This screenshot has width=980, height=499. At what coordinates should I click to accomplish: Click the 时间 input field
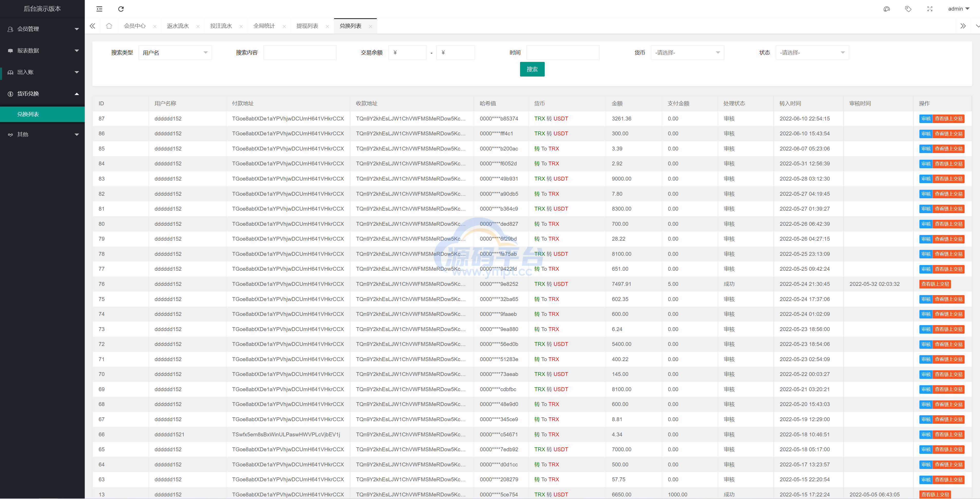pos(563,52)
